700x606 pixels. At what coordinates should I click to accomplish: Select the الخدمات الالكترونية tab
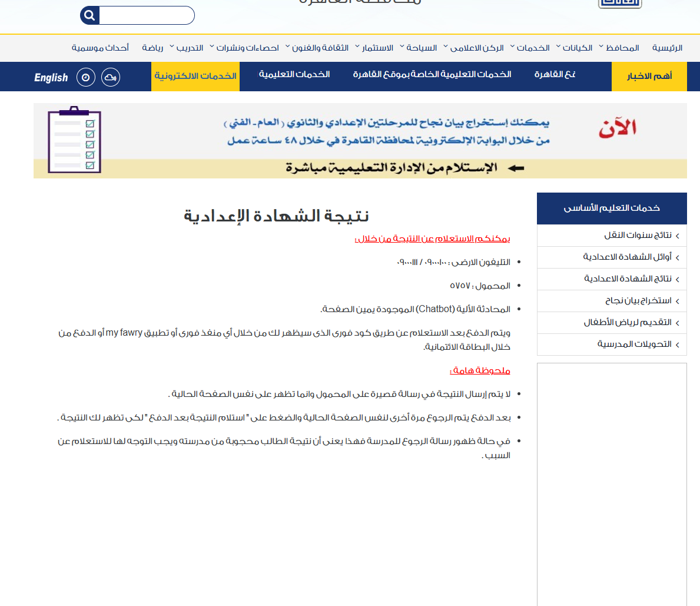click(x=195, y=77)
